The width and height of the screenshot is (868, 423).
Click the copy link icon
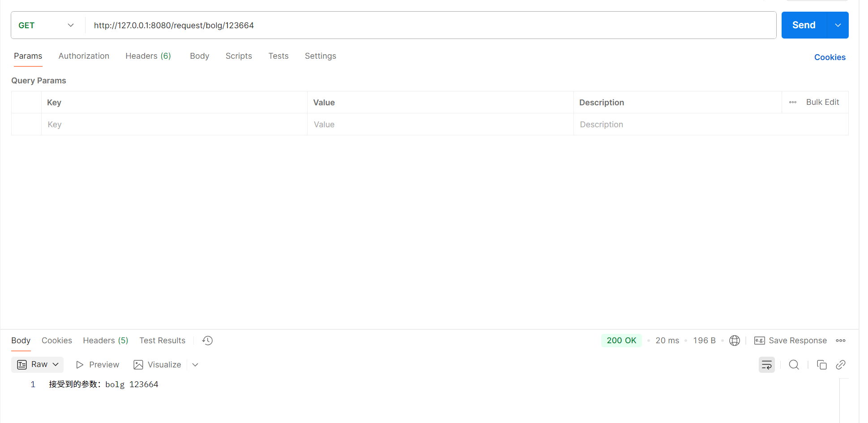click(841, 365)
